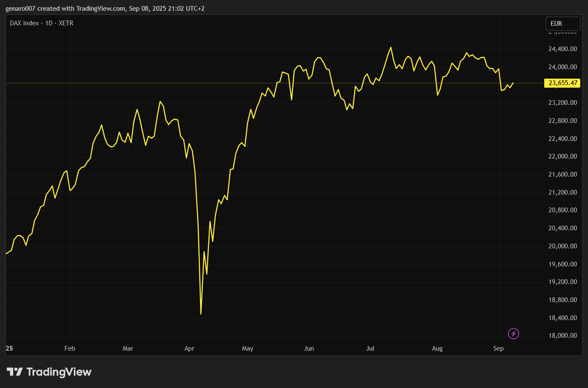588x388 pixels.
Task: Select the Jul month on the time axis
Action: (x=370, y=348)
